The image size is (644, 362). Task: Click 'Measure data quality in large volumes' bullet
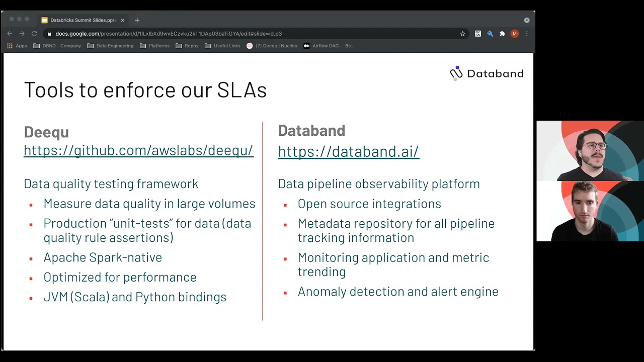(x=149, y=204)
